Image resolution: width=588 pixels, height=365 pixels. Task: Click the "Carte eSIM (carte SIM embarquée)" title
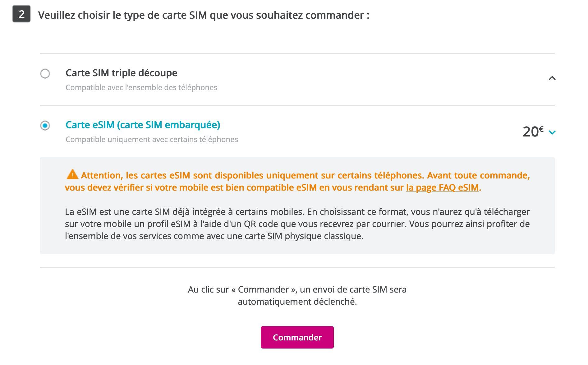(143, 125)
